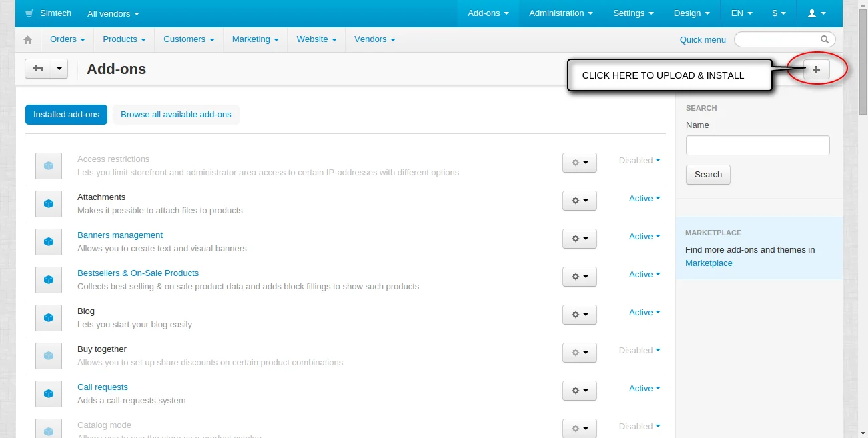Toggle the Access restrictions Disabled status
The image size is (868, 438).
click(639, 161)
